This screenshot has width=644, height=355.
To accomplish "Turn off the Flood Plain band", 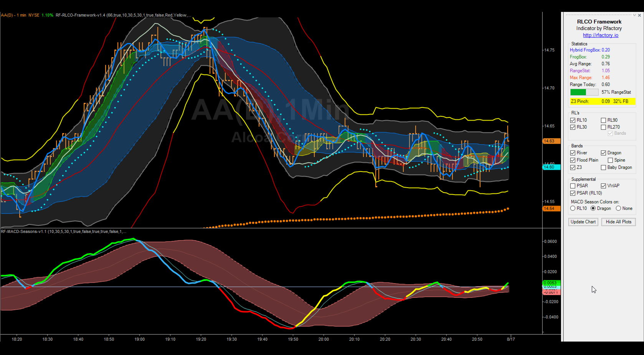I will [573, 160].
